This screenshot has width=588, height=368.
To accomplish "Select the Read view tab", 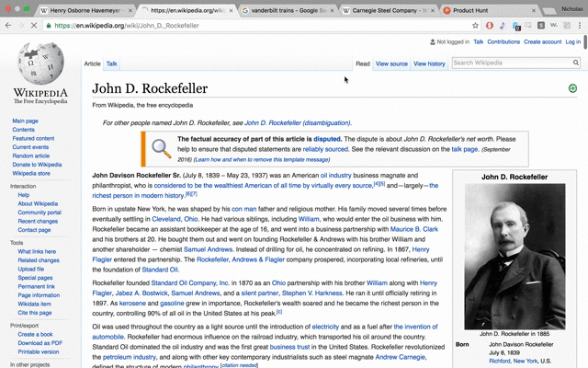I will (363, 63).
